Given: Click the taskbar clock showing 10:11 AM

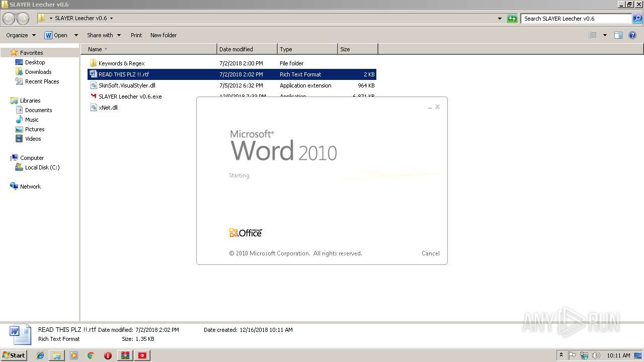Looking at the screenshot, I should (618, 355).
